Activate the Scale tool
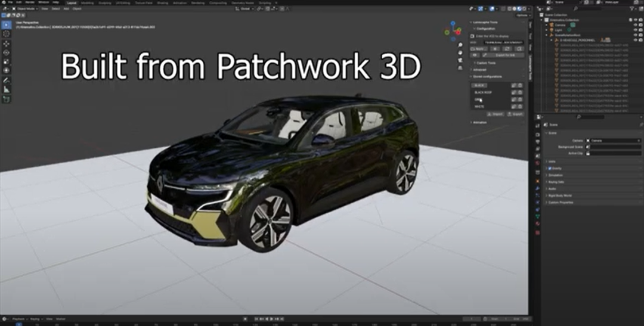Viewport: 644px width, 326px height. click(6, 61)
